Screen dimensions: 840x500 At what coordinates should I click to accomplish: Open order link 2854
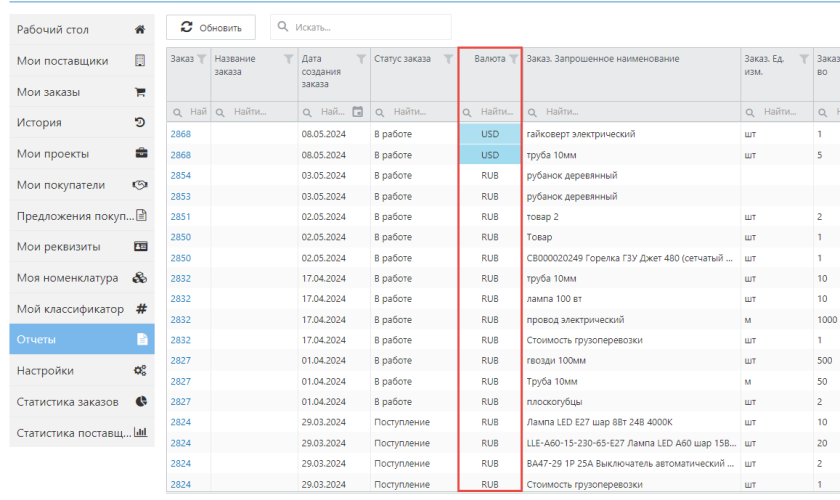(180, 176)
